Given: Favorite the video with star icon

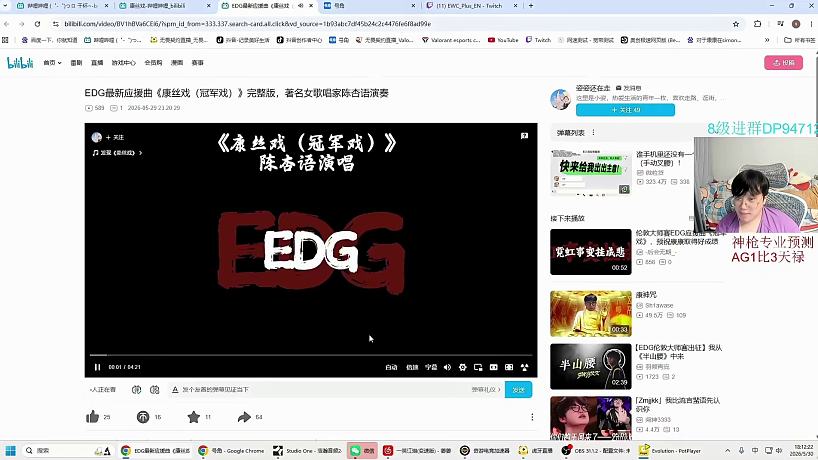Looking at the screenshot, I should [x=194, y=417].
